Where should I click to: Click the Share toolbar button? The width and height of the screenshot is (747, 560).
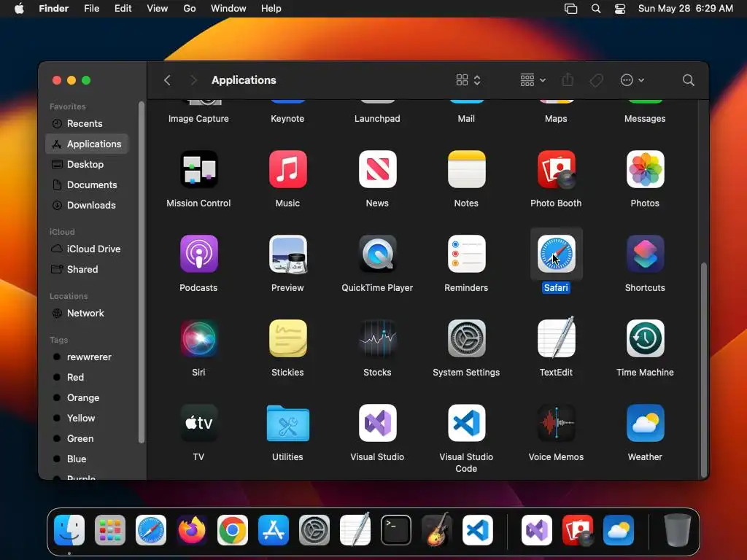tap(568, 80)
